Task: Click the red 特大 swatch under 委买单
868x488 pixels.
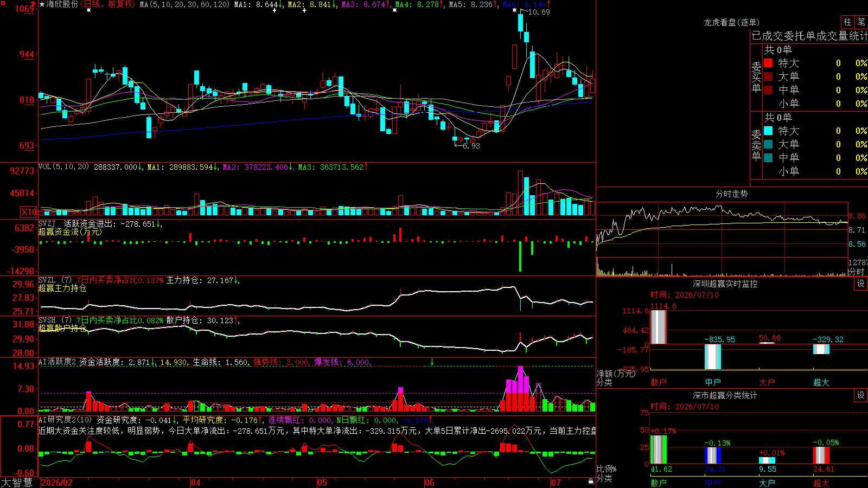Action: (x=768, y=63)
